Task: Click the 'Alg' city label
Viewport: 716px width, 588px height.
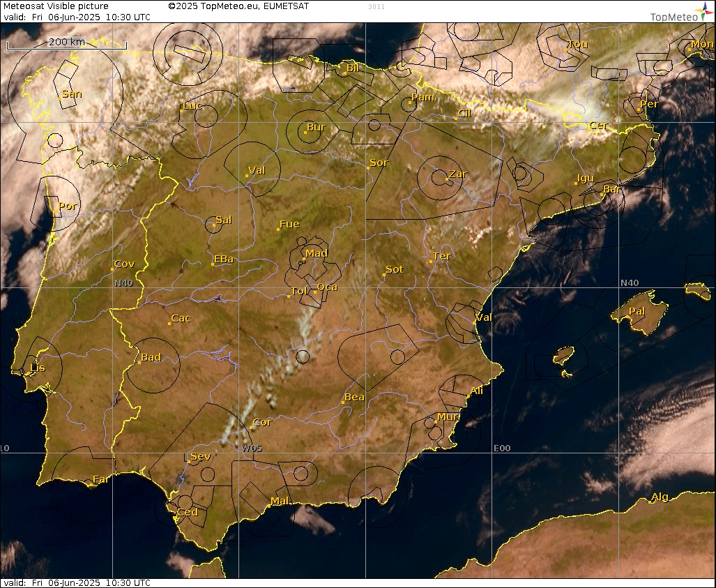Action: [660, 497]
